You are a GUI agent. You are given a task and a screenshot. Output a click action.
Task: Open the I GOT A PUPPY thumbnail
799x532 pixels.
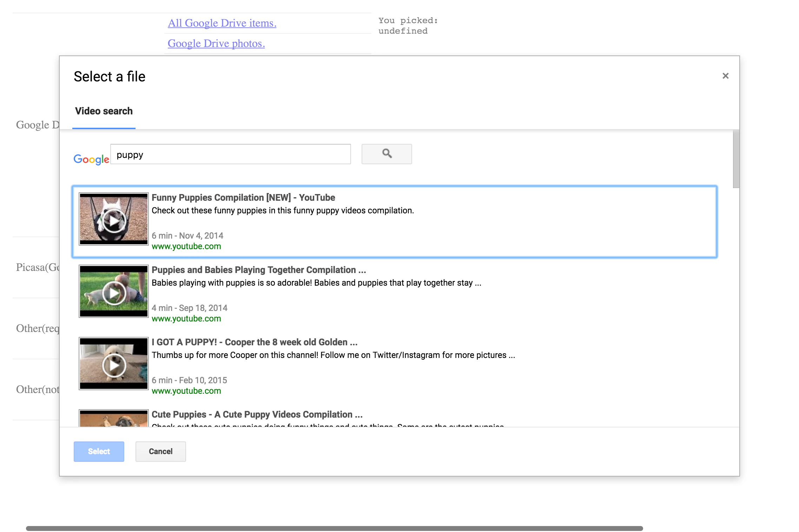click(114, 364)
